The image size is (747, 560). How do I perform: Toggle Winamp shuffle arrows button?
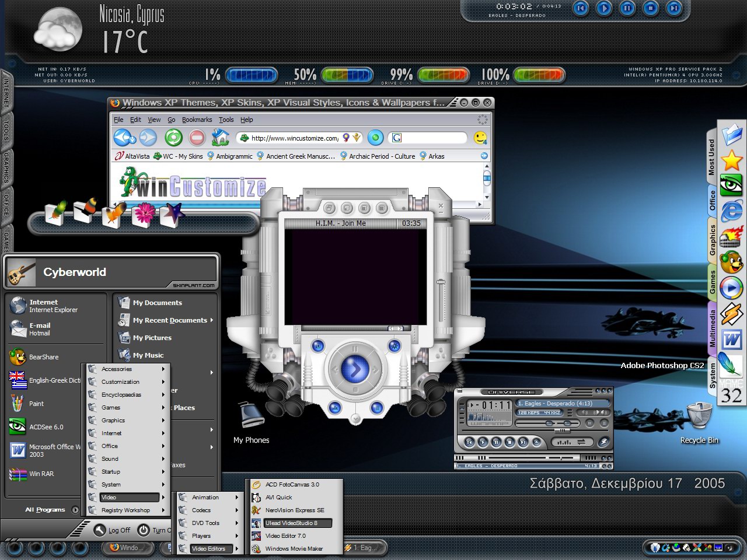tap(581, 442)
